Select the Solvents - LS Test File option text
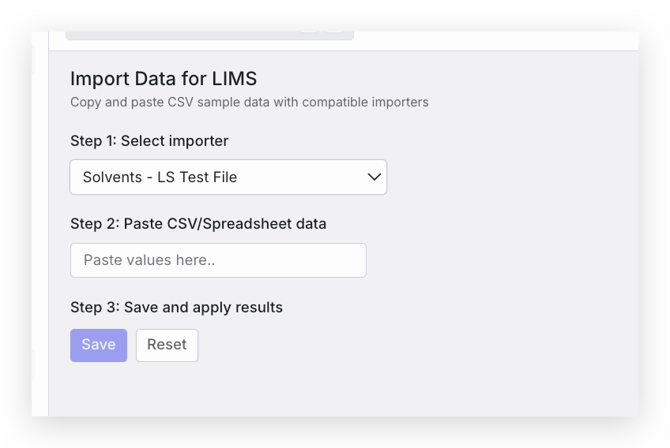This screenshot has width=670, height=448. (160, 177)
